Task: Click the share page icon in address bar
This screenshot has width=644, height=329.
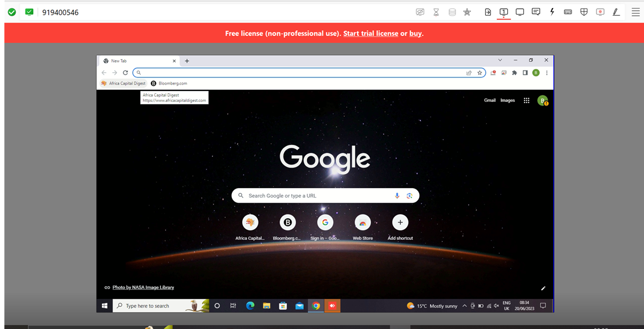Action: (x=468, y=72)
